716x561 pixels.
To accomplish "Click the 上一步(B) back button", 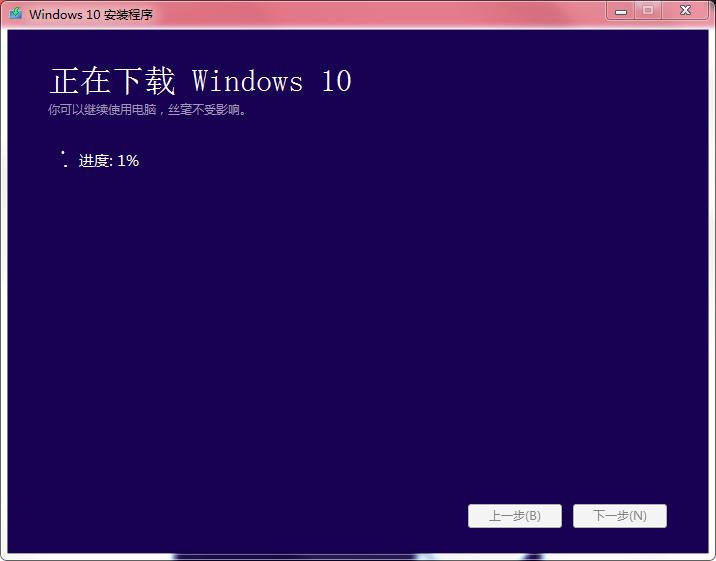I will [515, 516].
